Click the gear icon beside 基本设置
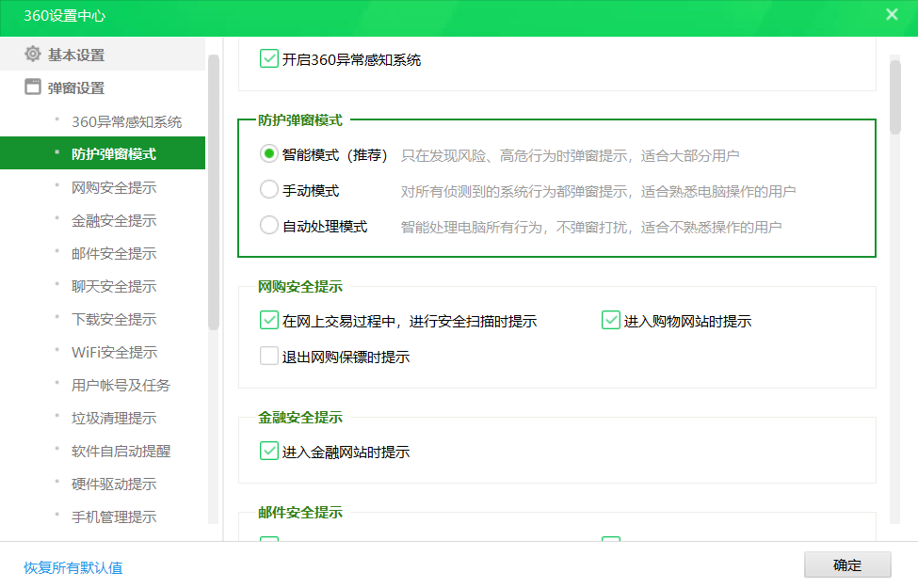This screenshot has height=588, width=918. coord(33,54)
